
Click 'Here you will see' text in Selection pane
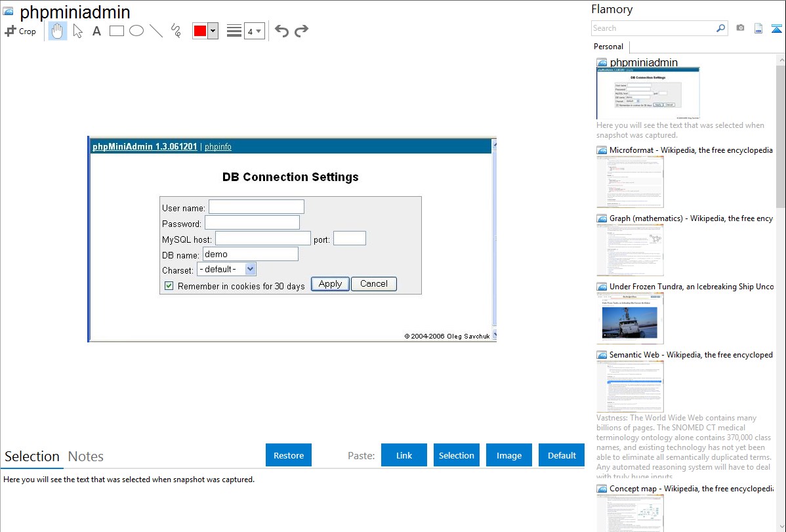pos(129,480)
